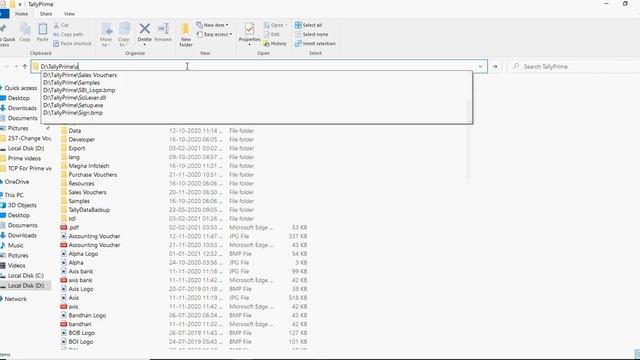Viewport: 640px width, 360px height.
Task: Select the Developer folder
Action: click(x=81, y=140)
